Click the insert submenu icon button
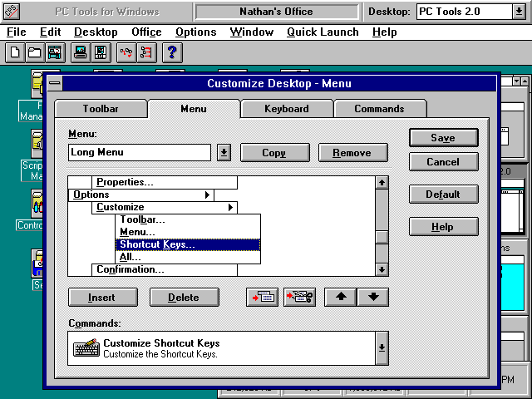The width and height of the screenshot is (532, 399). pos(262,298)
